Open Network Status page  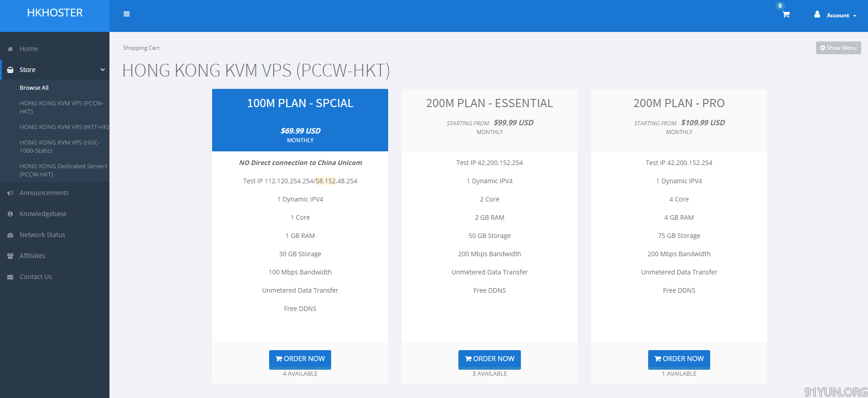(42, 235)
